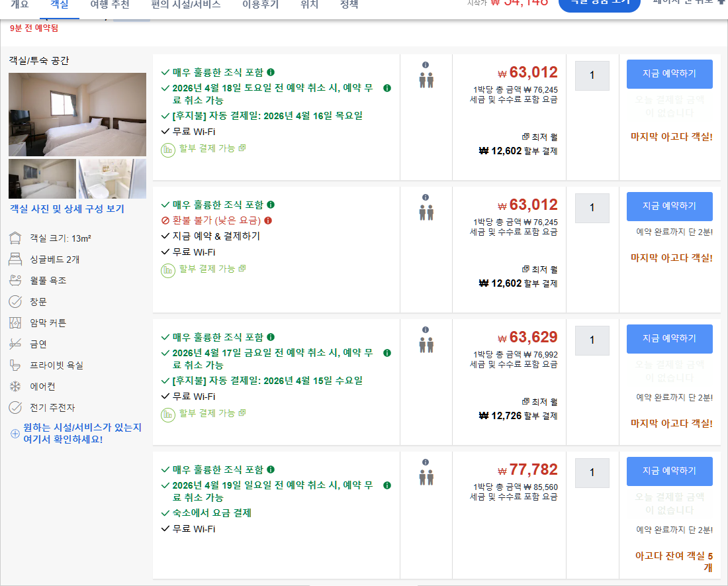Viewport: 728px width, 586px height.
Task: Click installment payment icon in first room offer
Action: click(168, 149)
